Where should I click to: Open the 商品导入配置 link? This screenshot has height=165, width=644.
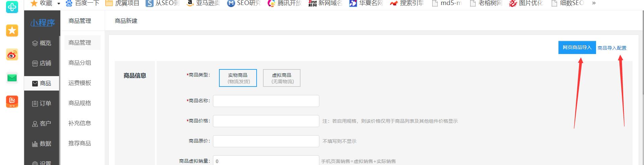tap(612, 48)
